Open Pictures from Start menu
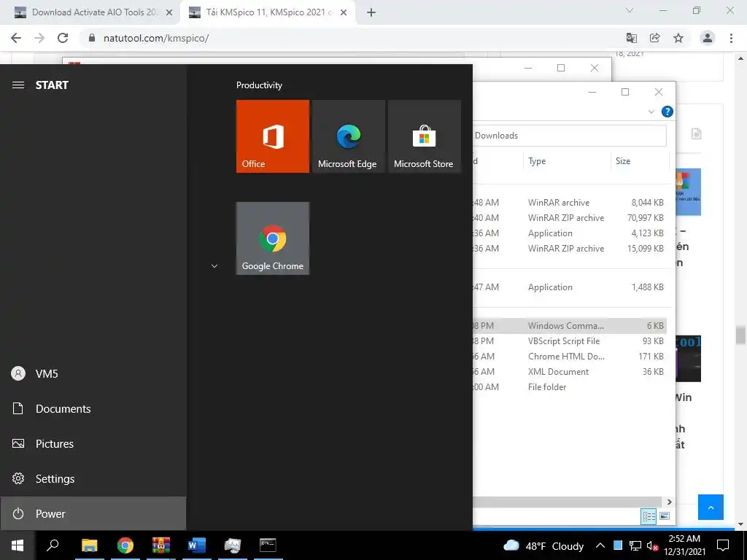This screenshot has height=560, width=747. click(93, 444)
